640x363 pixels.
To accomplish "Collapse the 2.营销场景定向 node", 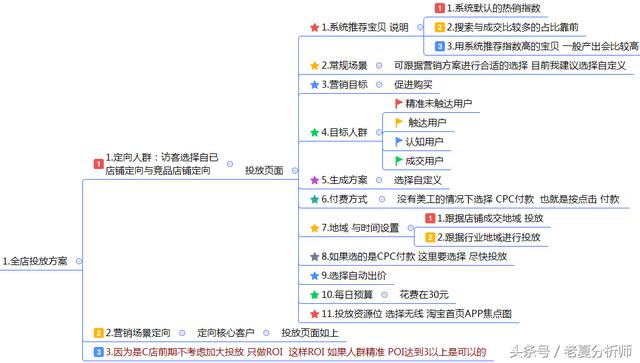I will [x=182, y=333].
